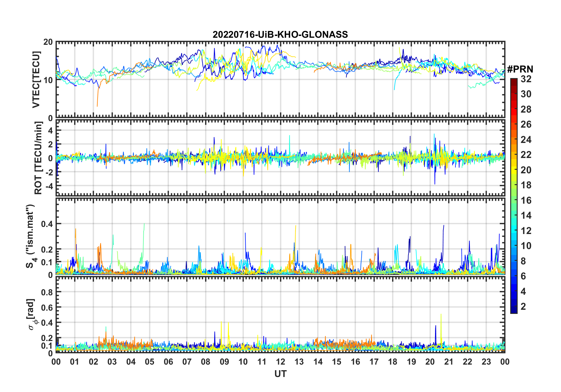
Task: Click the "05" UT hour tick label
Action: point(150,362)
